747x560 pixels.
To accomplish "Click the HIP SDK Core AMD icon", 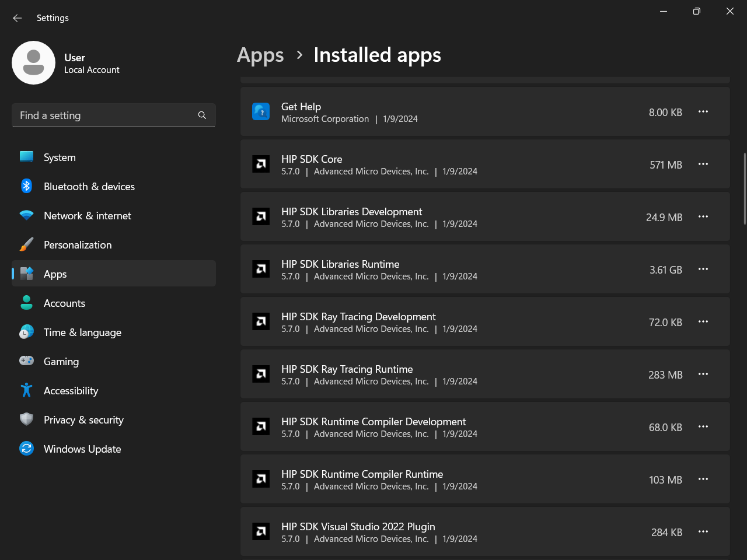I will click(261, 164).
